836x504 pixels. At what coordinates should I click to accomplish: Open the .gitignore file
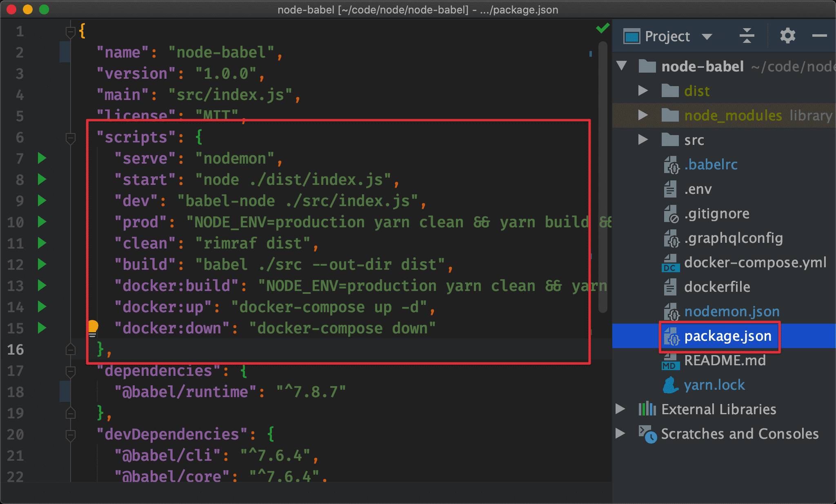coord(717,213)
